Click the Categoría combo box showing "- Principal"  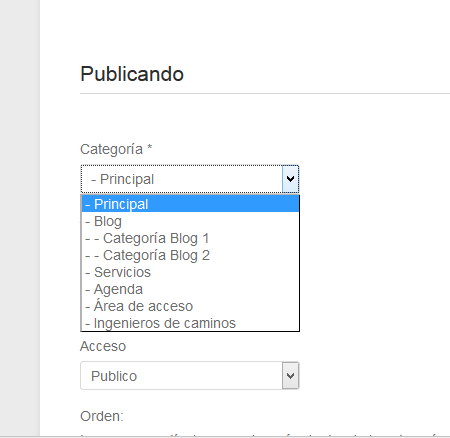pos(190,179)
